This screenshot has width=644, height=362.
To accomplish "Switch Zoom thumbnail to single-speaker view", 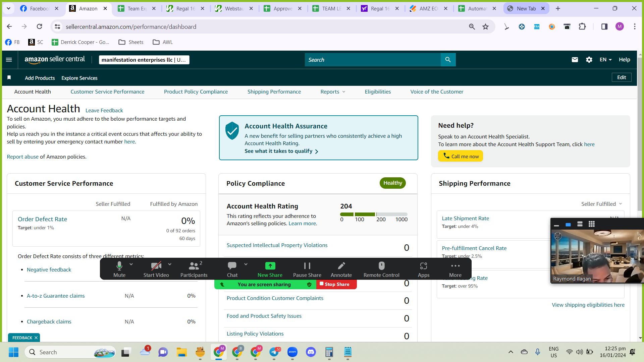I will [568, 225].
